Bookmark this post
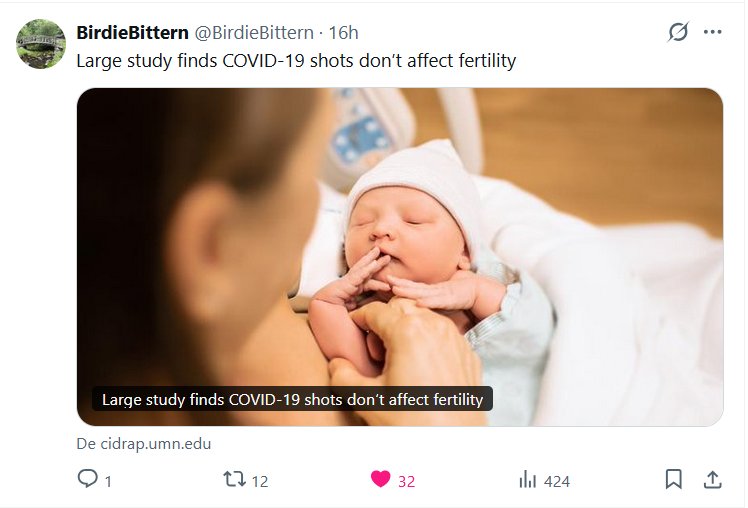 point(674,480)
